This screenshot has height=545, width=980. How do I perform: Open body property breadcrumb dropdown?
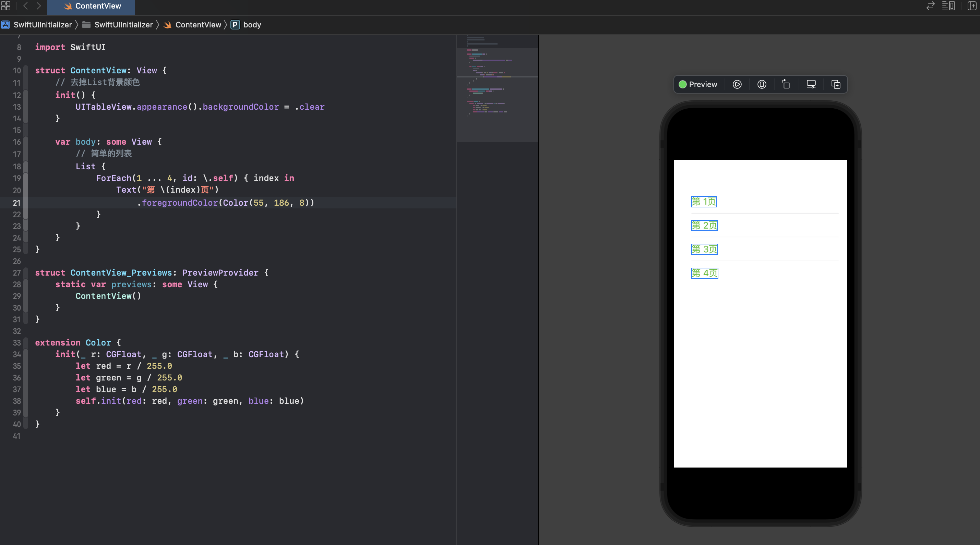click(x=251, y=25)
